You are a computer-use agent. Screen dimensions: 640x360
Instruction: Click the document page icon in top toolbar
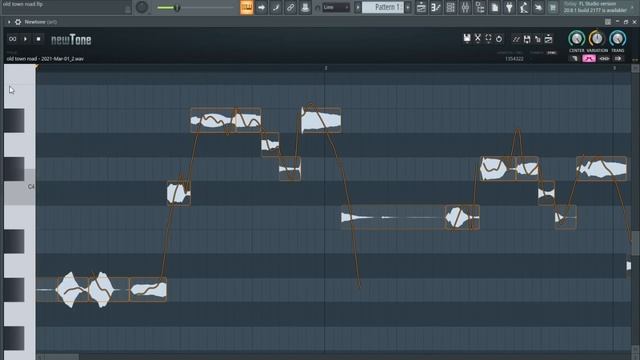point(495,7)
